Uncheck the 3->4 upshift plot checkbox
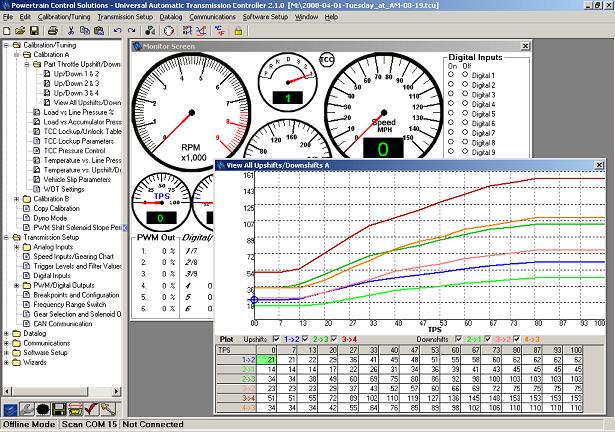 pos(334,339)
